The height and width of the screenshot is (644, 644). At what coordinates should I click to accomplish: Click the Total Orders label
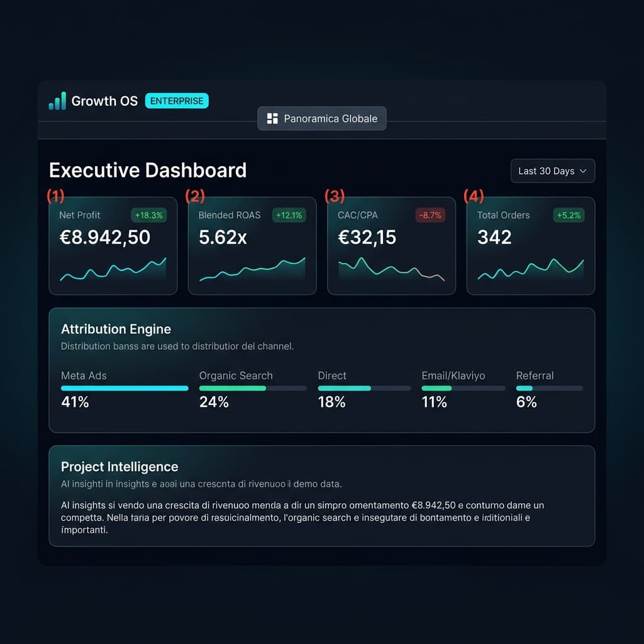[x=503, y=215]
